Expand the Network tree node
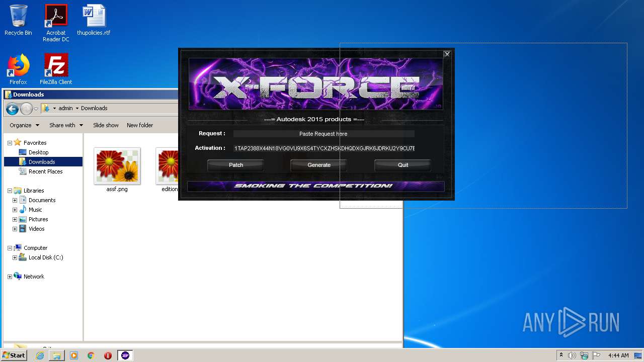644x362 pixels. [x=10, y=277]
